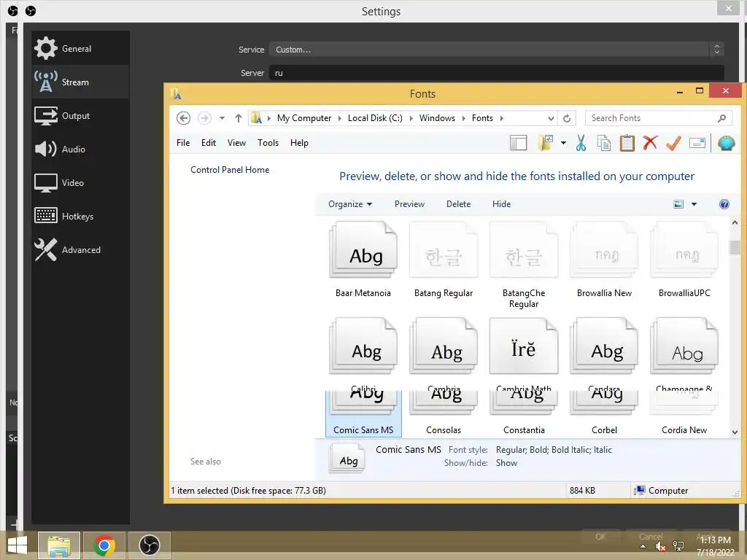747x560 pixels.
Task: Expand the address bar history dropdown
Action: tap(551, 118)
